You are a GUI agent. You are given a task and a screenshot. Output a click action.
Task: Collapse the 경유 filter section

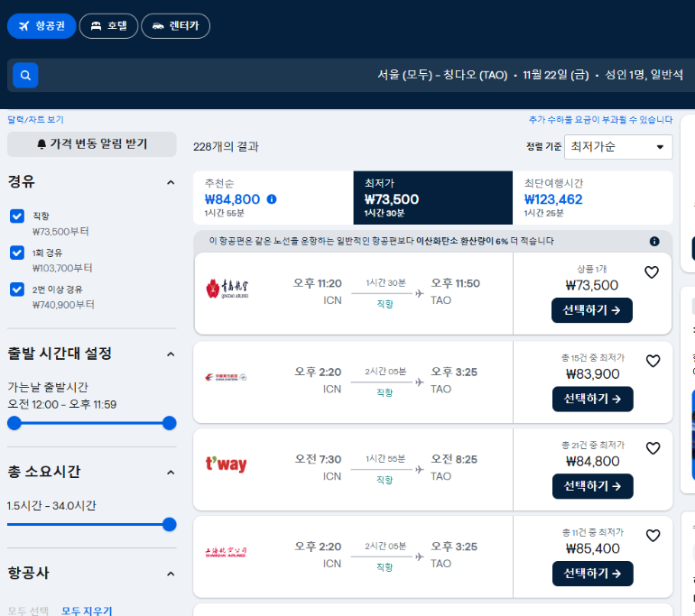click(x=171, y=182)
